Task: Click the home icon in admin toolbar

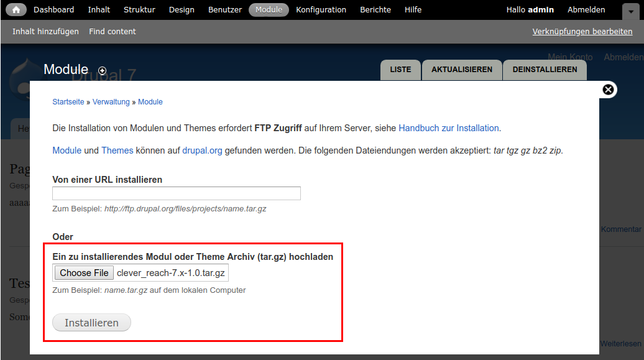Action: pyautogui.click(x=16, y=10)
